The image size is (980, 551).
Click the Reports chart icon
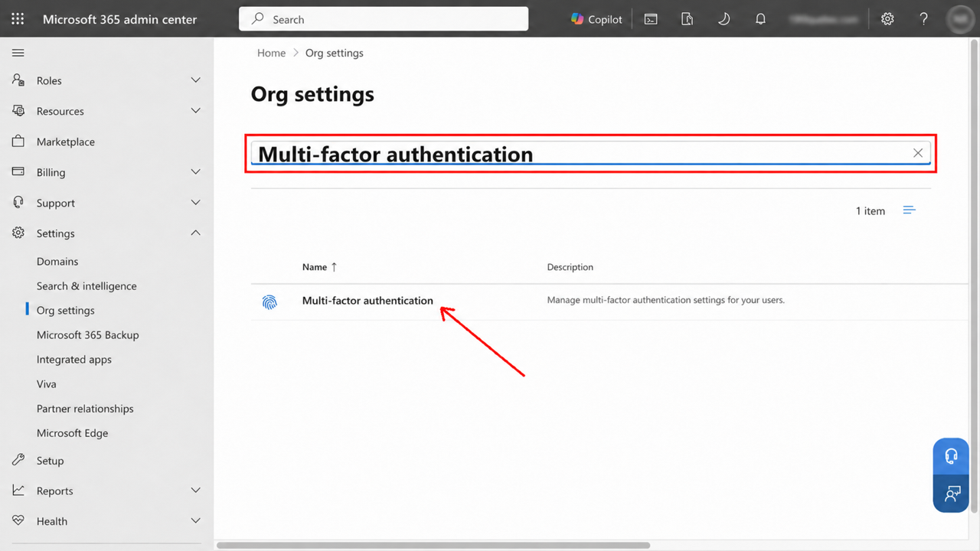18,491
